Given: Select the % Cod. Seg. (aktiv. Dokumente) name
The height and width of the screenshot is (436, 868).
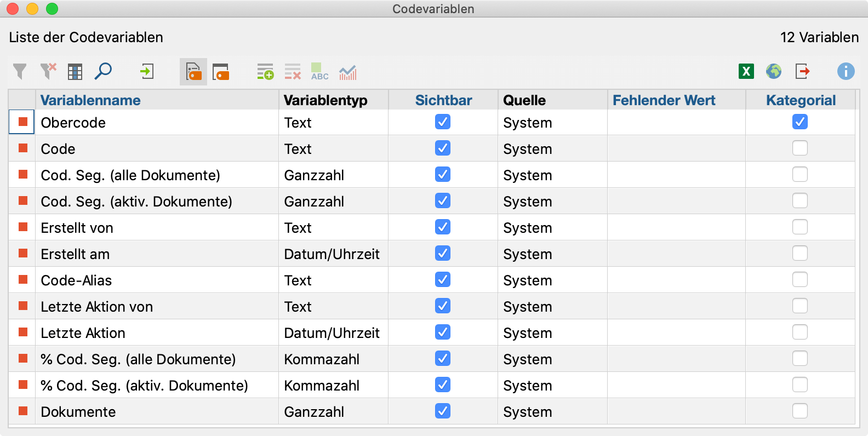Looking at the screenshot, I should 145,386.
